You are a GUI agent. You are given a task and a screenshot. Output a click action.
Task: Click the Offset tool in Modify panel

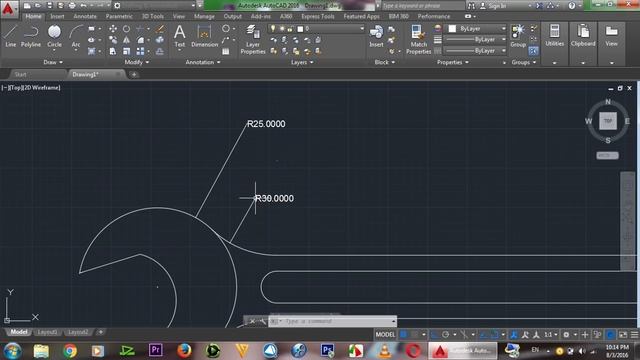pyautogui.click(x=160, y=51)
